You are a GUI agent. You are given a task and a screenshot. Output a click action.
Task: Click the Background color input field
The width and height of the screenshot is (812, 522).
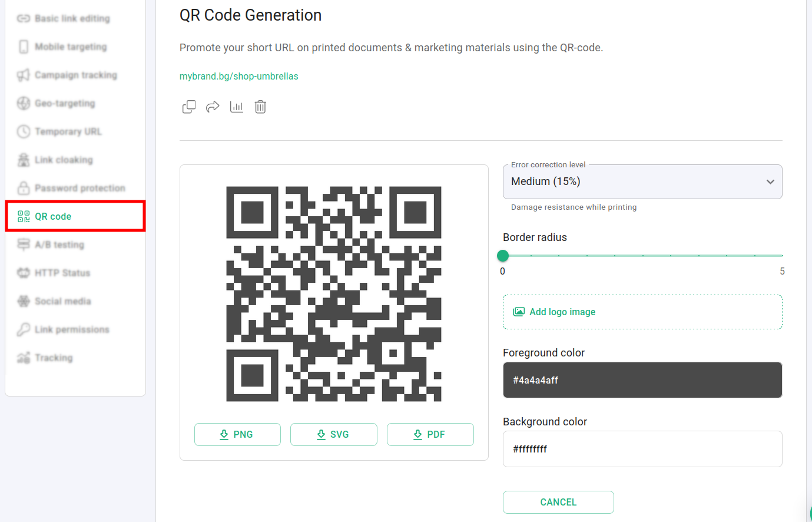[x=642, y=449]
